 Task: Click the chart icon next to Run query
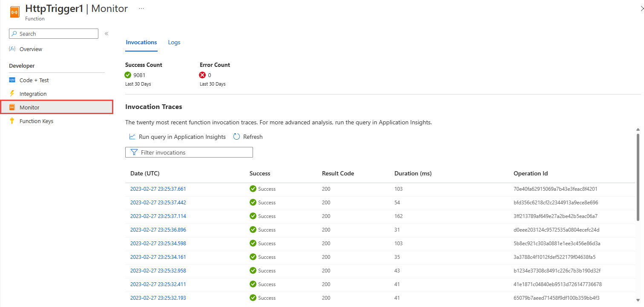(132, 136)
